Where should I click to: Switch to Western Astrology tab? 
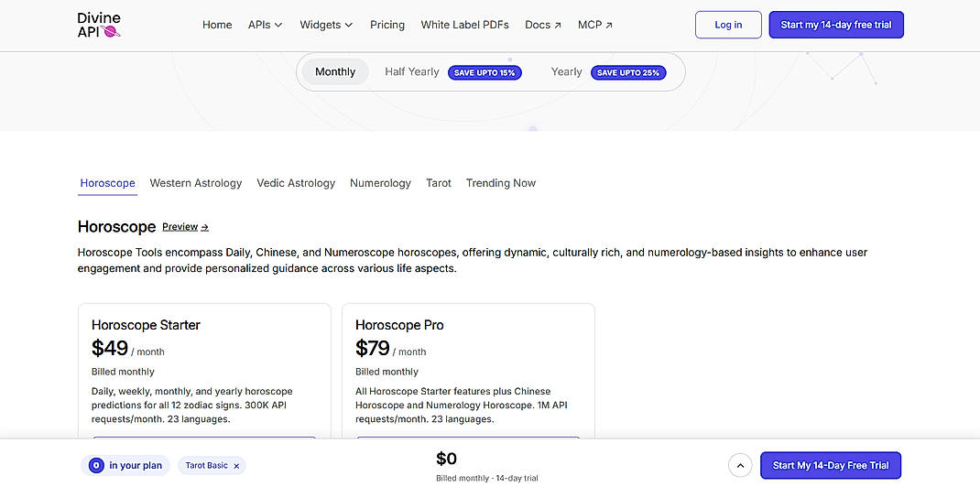[x=196, y=183]
